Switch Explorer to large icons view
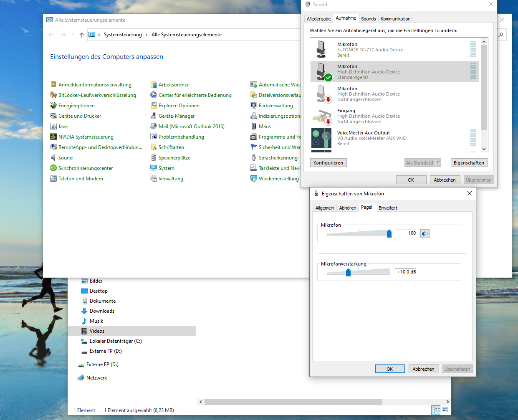Viewport: 518px width, 420px height. [445, 410]
